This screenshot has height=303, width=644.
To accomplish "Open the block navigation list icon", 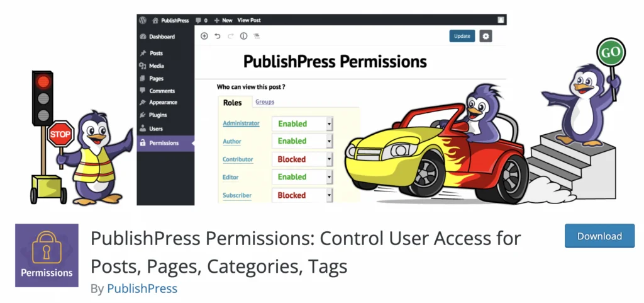I will point(257,36).
